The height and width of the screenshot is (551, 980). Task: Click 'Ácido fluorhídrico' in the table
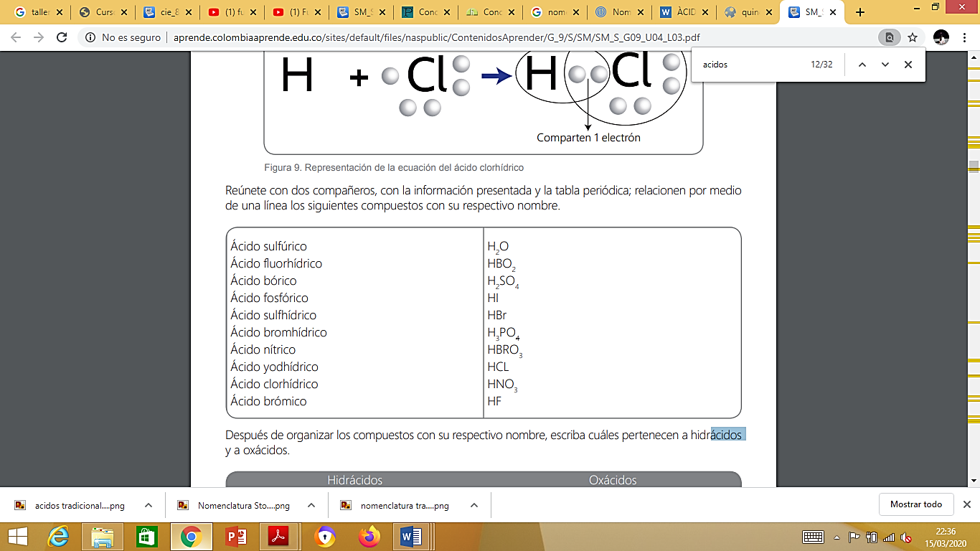coord(276,263)
